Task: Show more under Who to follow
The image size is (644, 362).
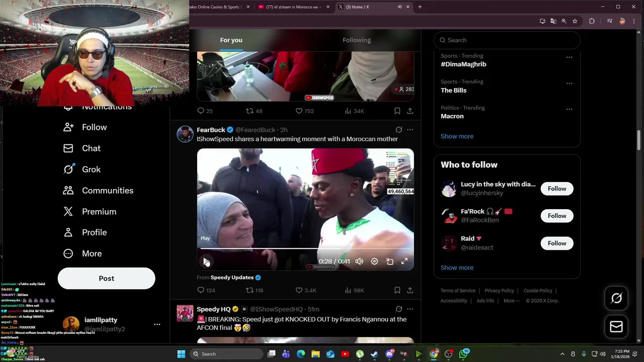Action: [457, 267]
